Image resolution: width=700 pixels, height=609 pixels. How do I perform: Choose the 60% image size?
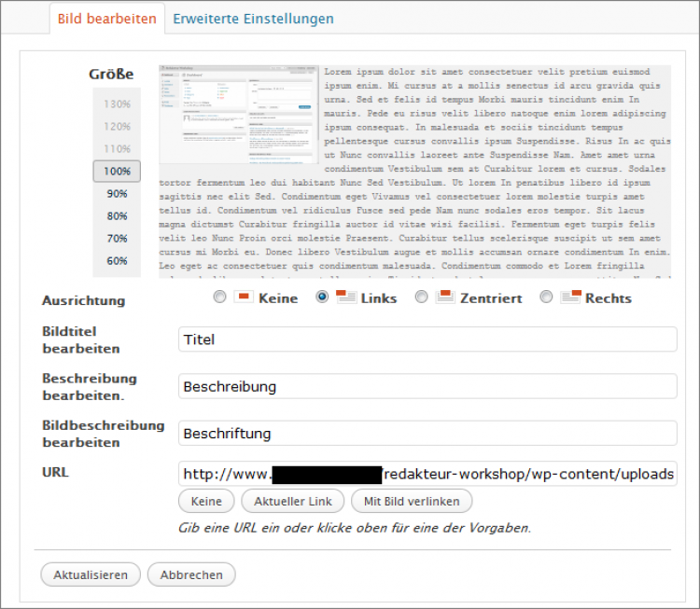point(117,261)
